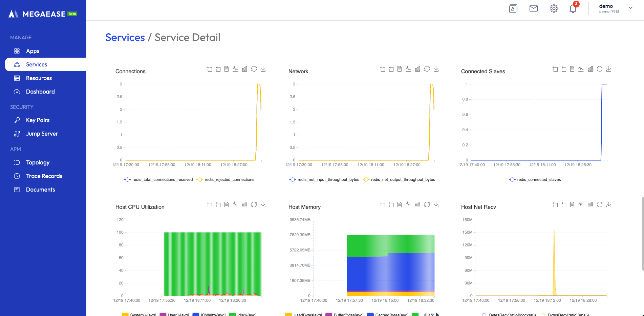Save Host CPU Utilization chart as image
644x316 pixels.
tap(263, 204)
